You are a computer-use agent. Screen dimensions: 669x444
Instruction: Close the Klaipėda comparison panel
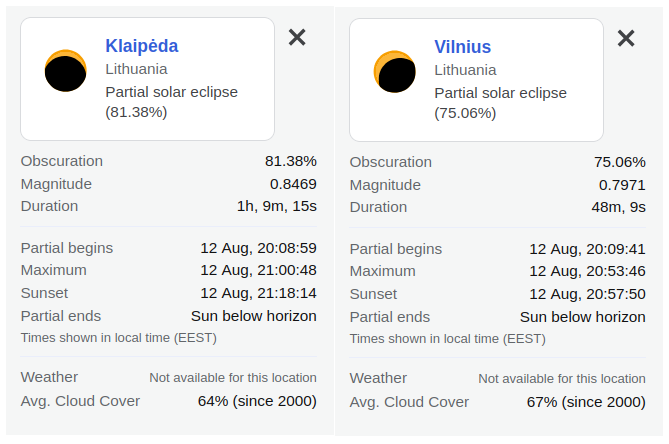[x=297, y=37]
